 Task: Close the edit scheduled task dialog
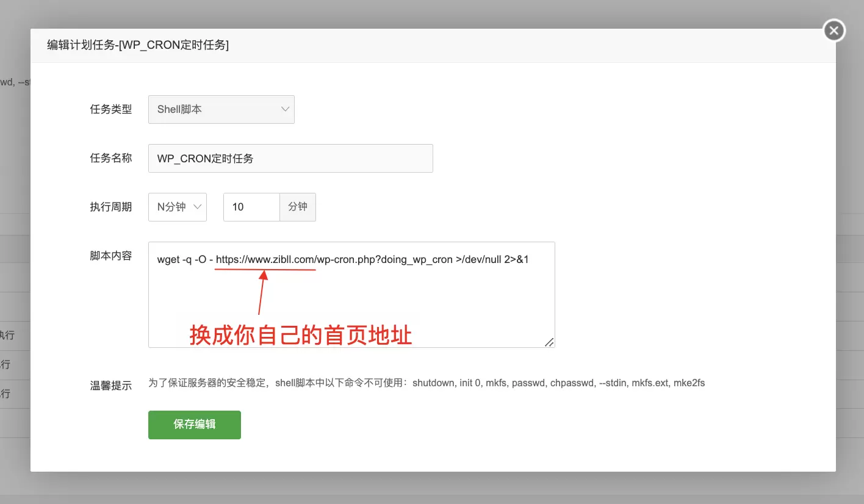tap(834, 30)
